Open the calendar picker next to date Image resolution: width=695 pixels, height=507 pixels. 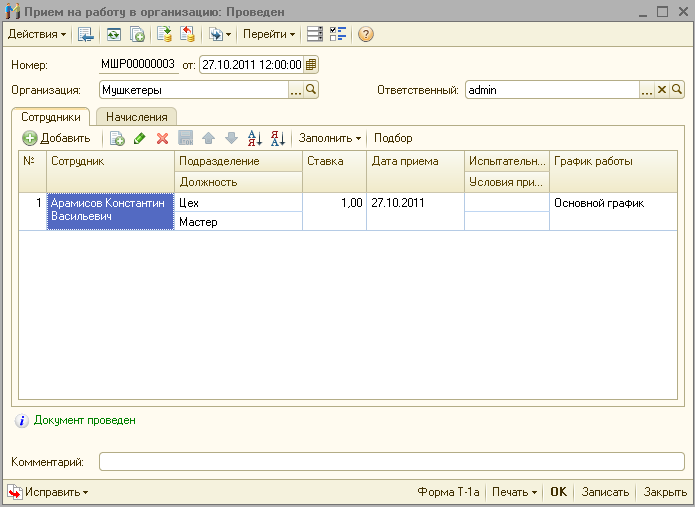tap(311, 65)
